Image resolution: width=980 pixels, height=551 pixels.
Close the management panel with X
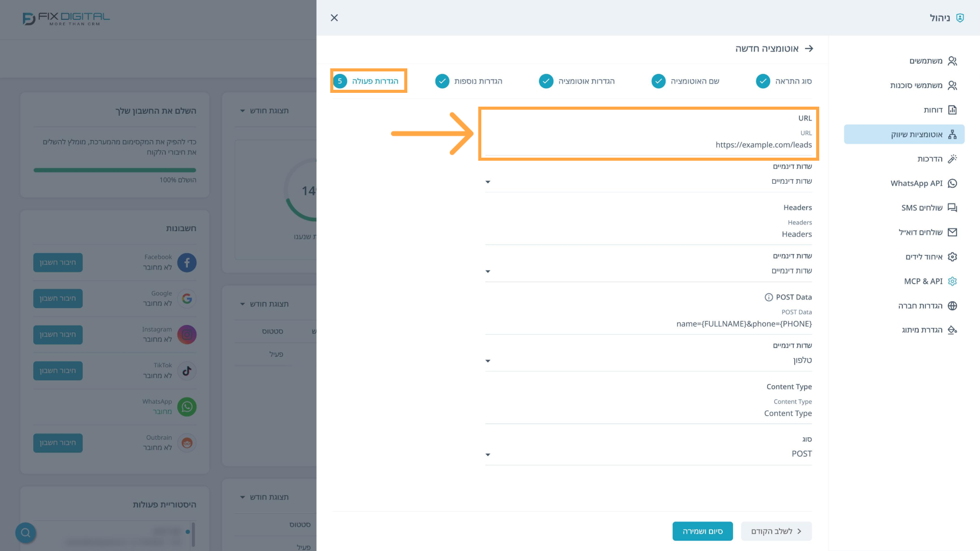[334, 18]
